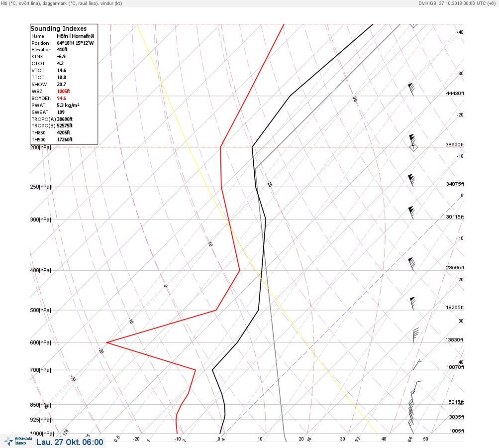Click the 250[hPa] pressure label
499x448 pixels.
pos(40,187)
